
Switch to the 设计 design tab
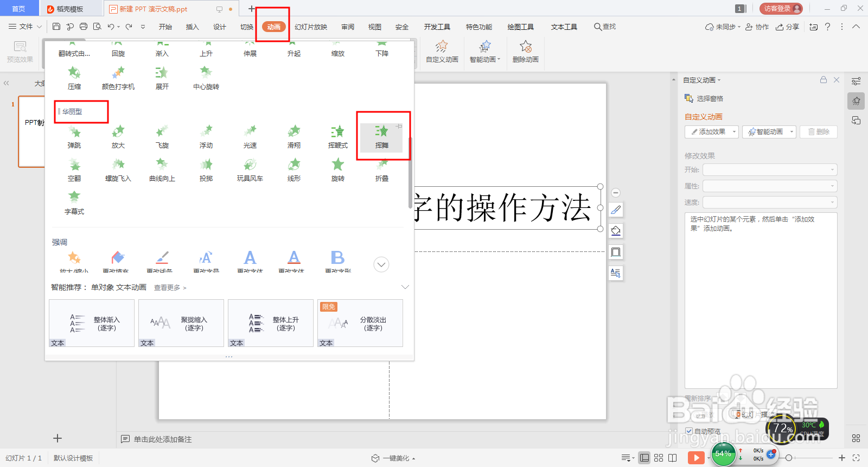[220, 27]
